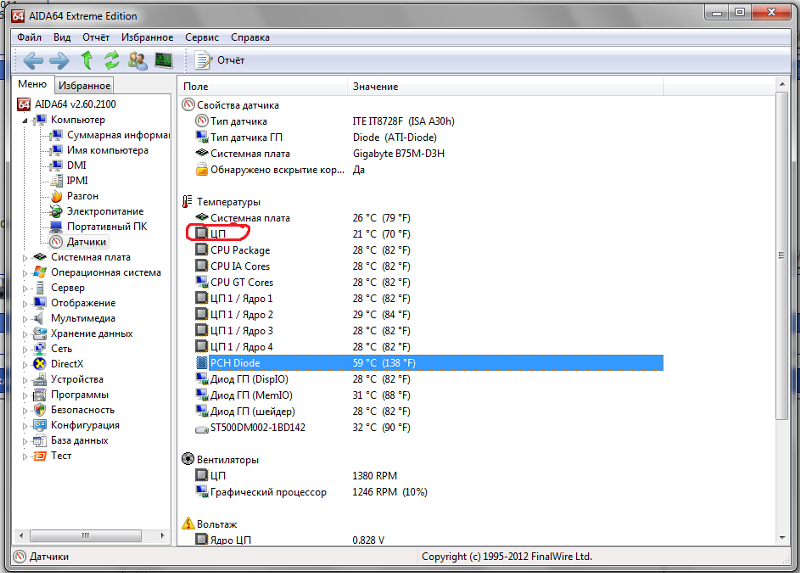This screenshot has height=573, width=800.
Task: Click the Конфигурация icon in tree
Action: pyautogui.click(x=40, y=425)
